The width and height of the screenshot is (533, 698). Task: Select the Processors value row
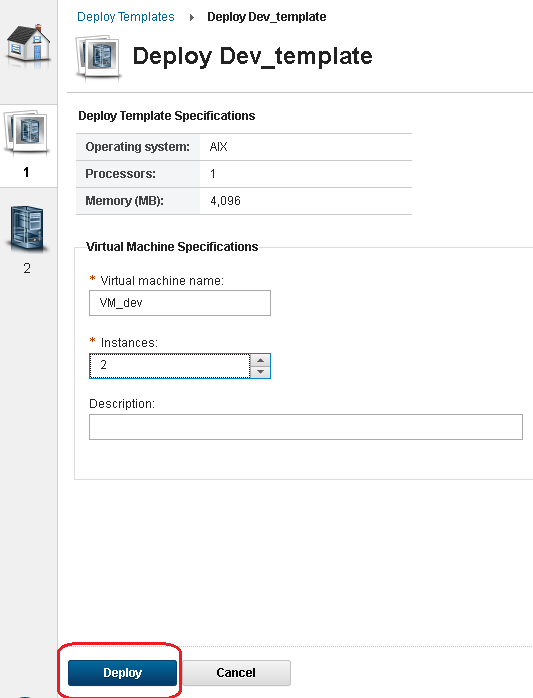click(244, 174)
